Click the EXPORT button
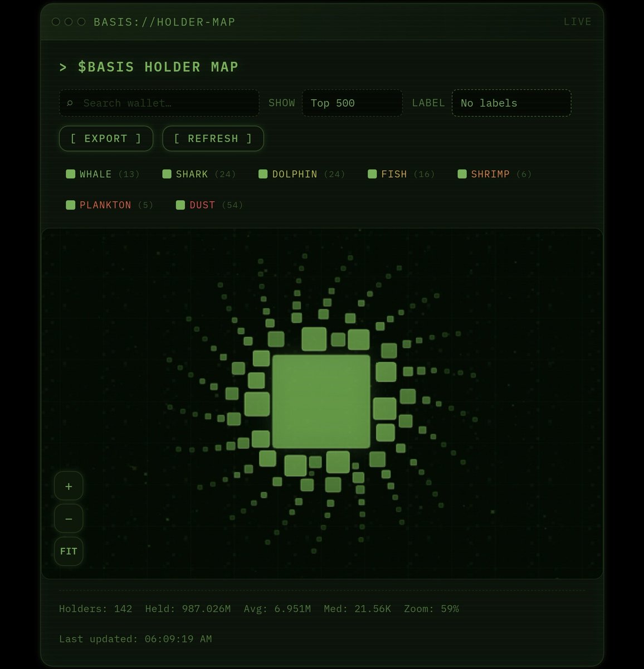The image size is (644, 669). tap(106, 138)
